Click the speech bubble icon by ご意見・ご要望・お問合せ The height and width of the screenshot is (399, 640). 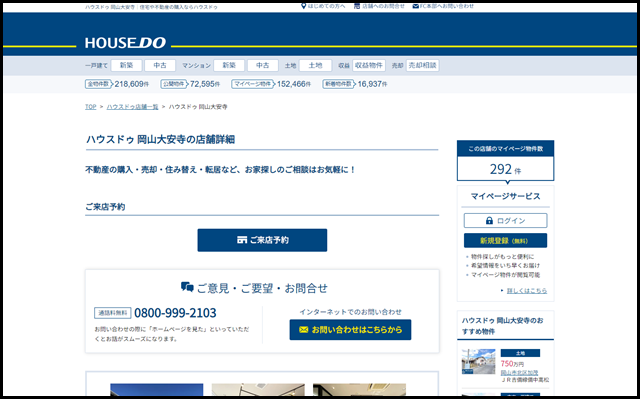click(x=187, y=287)
